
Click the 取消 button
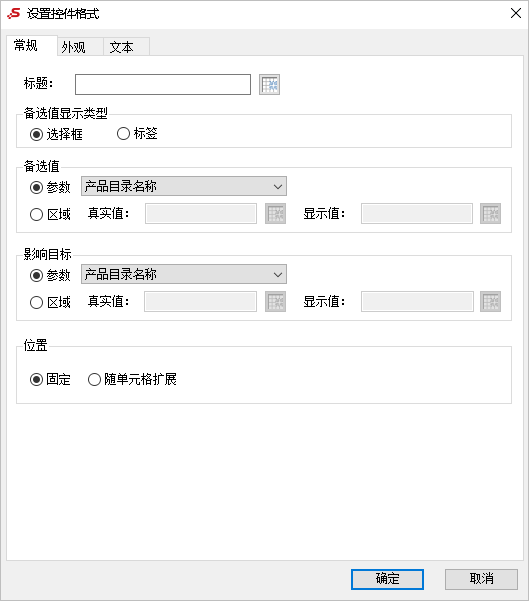coord(481,579)
